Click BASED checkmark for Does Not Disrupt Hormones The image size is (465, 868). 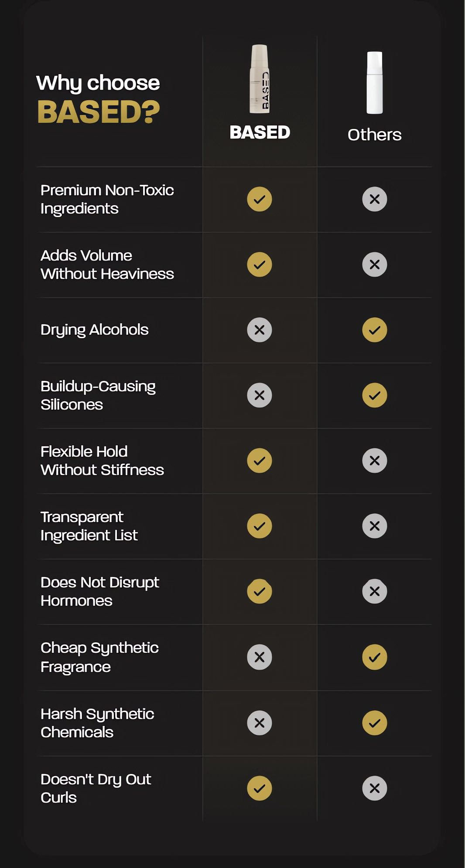tap(260, 591)
